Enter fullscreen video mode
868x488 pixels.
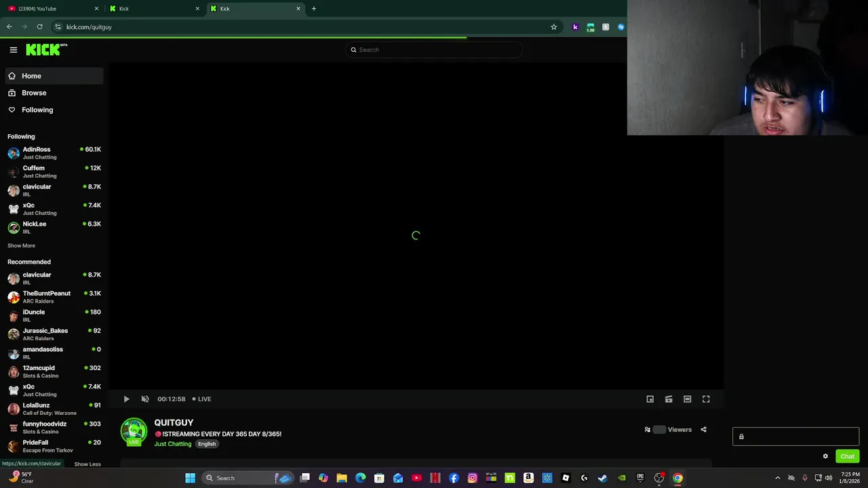706,399
